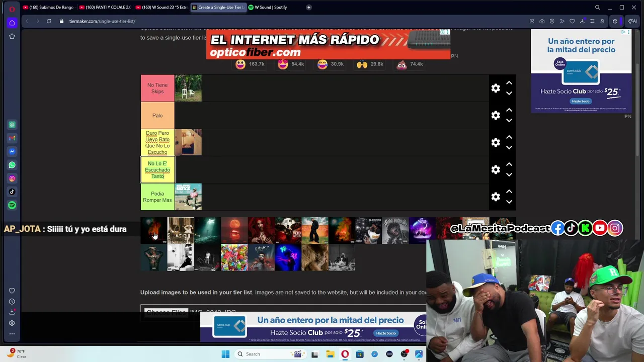Open opticofiber.com banner ad
The height and width of the screenshot is (362, 644).
328,45
